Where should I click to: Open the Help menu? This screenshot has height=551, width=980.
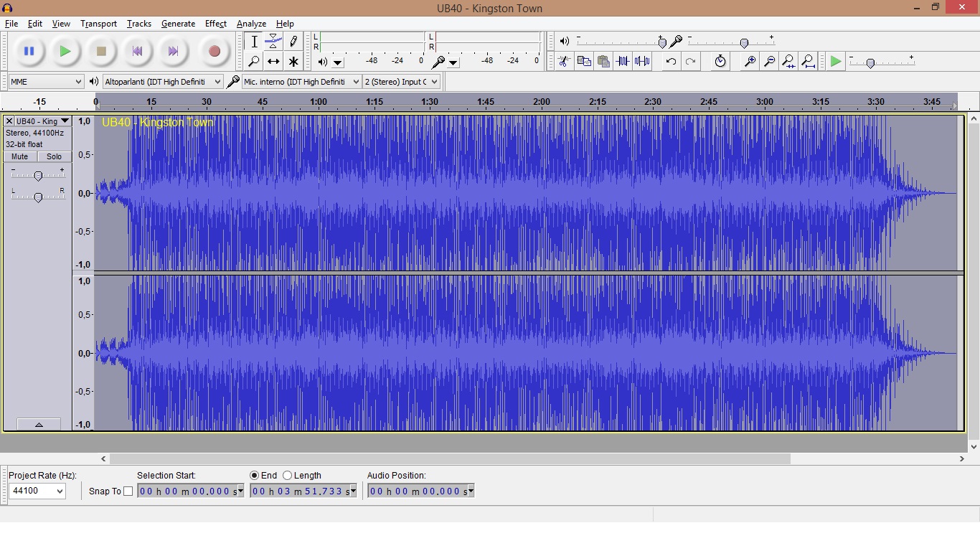coord(285,24)
